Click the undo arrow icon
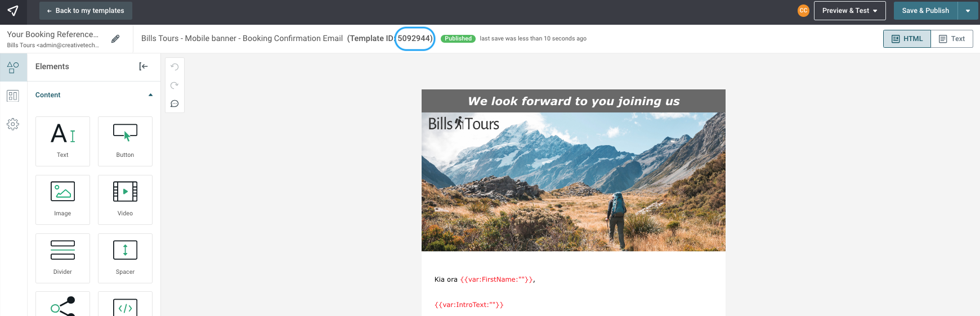 (174, 67)
